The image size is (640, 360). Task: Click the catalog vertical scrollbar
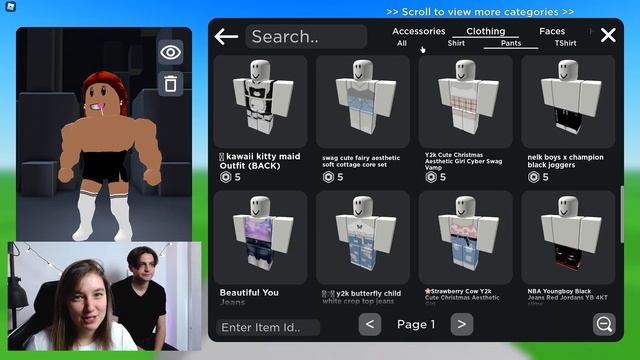[622, 214]
